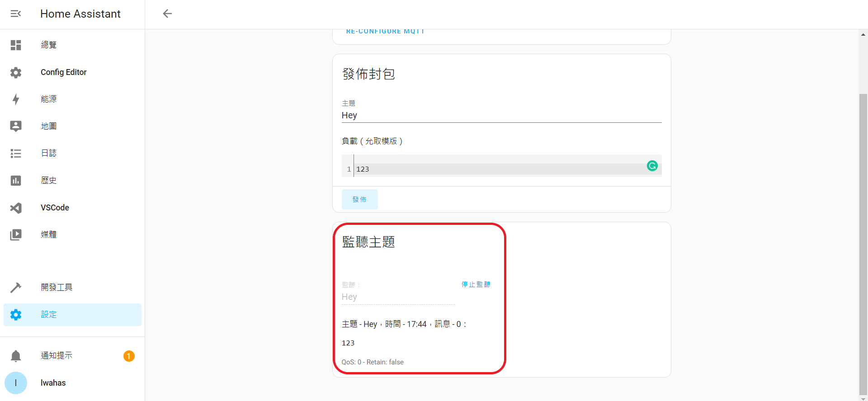
Task: Click the Grammarly icon in payload editor
Action: click(652, 166)
